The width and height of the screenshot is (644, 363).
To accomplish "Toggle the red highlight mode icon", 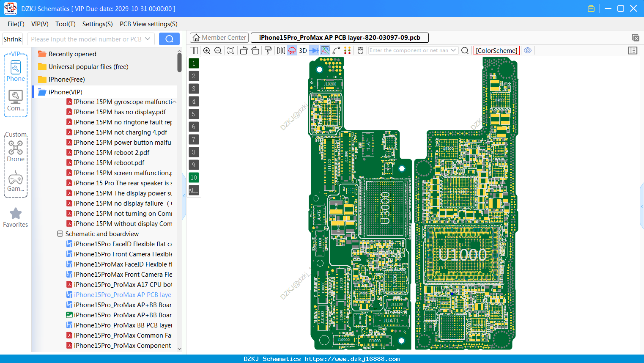I will coord(292,51).
